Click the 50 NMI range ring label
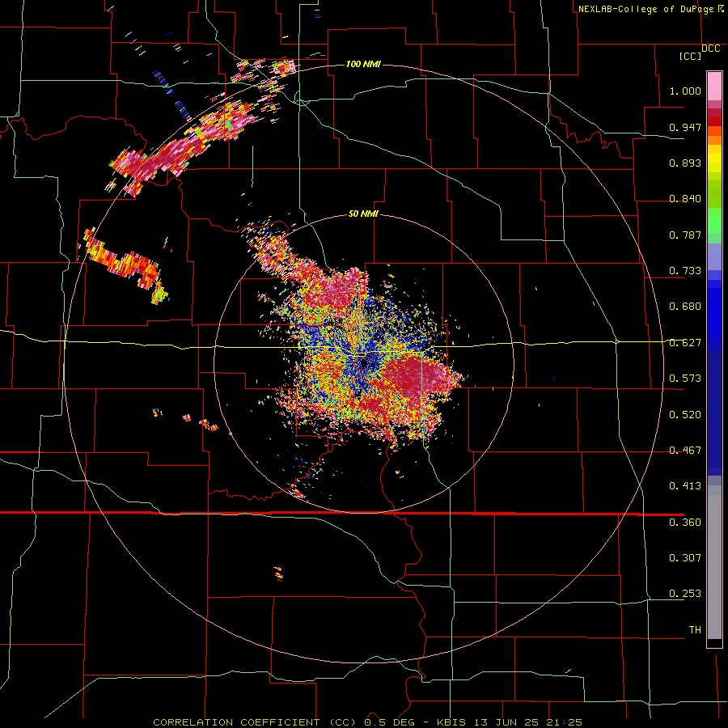The height and width of the screenshot is (728, 728). pyautogui.click(x=363, y=214)
